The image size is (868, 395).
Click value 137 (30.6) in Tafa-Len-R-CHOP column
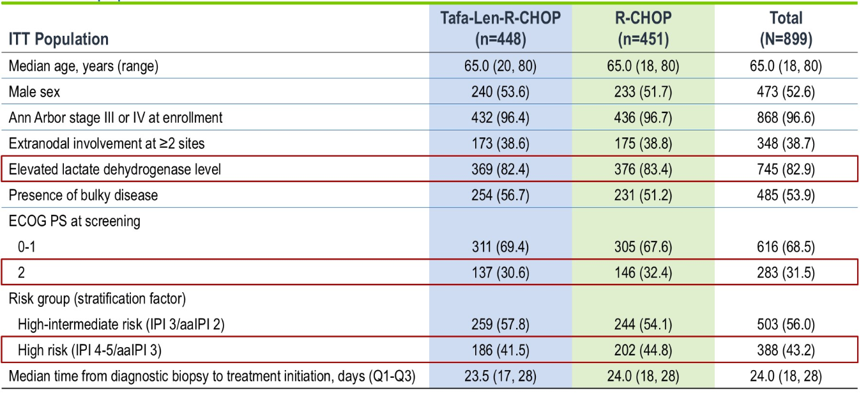(500, 273)
